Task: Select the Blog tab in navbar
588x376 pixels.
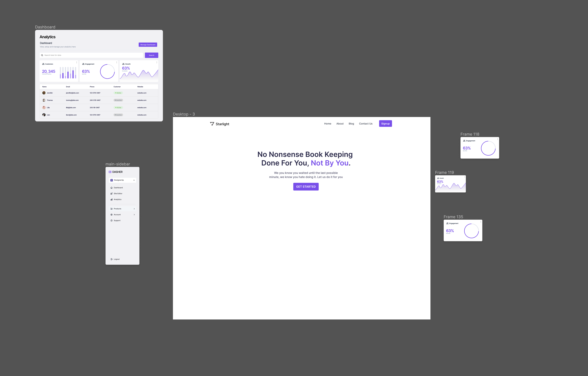Action: tap(351, 123)
